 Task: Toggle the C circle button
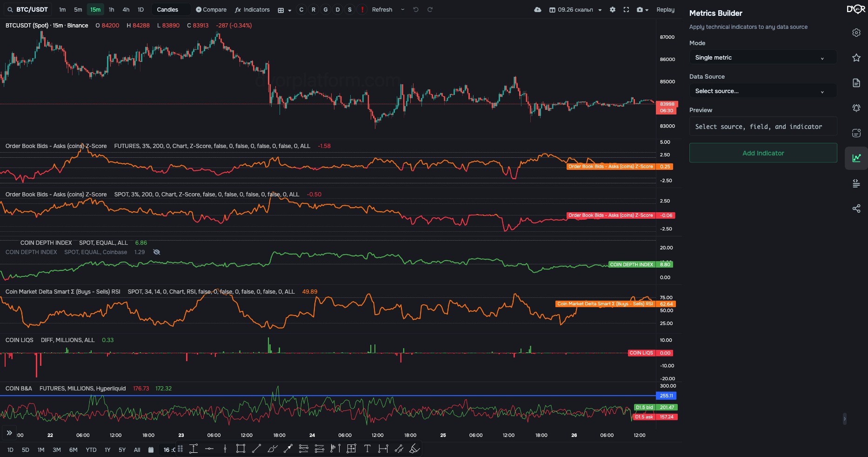[x=301, y=10]
